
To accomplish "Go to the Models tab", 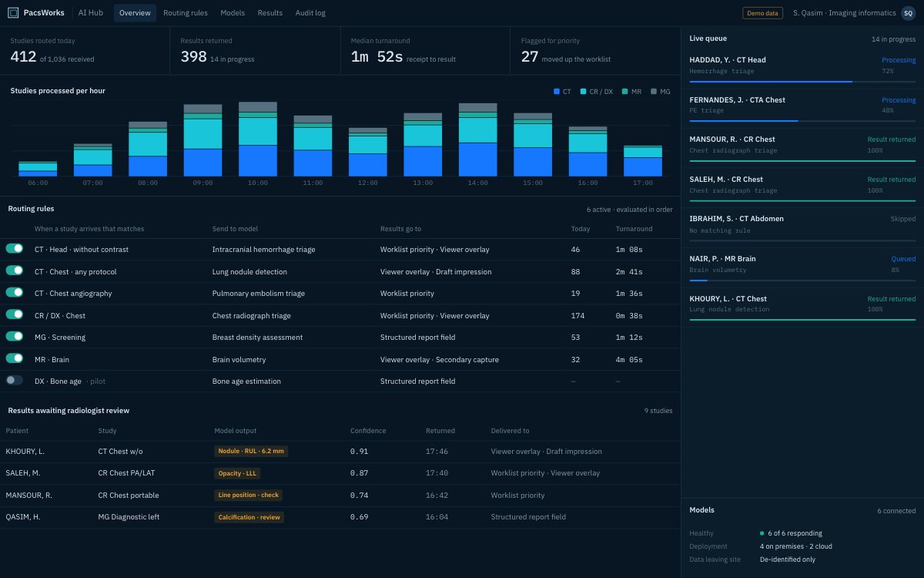I will [x=233, y=13].
